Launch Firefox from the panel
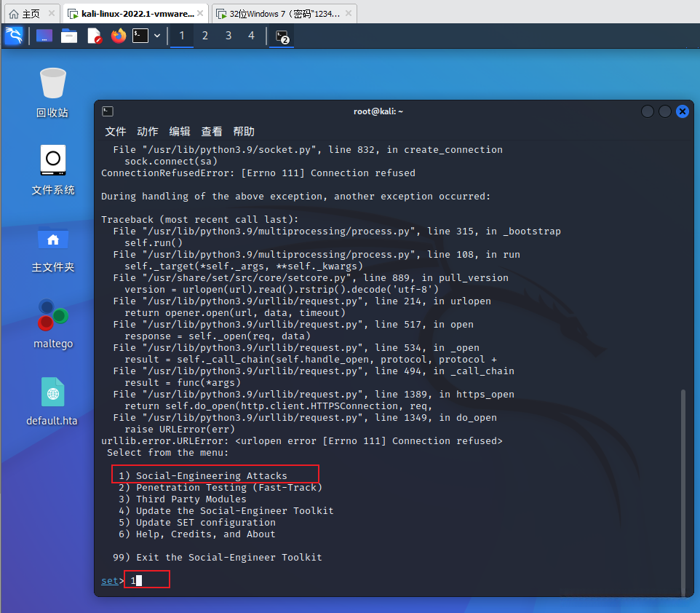Viewport: 700px width, 613px height. pyautogui.click(x=119, y=36)
